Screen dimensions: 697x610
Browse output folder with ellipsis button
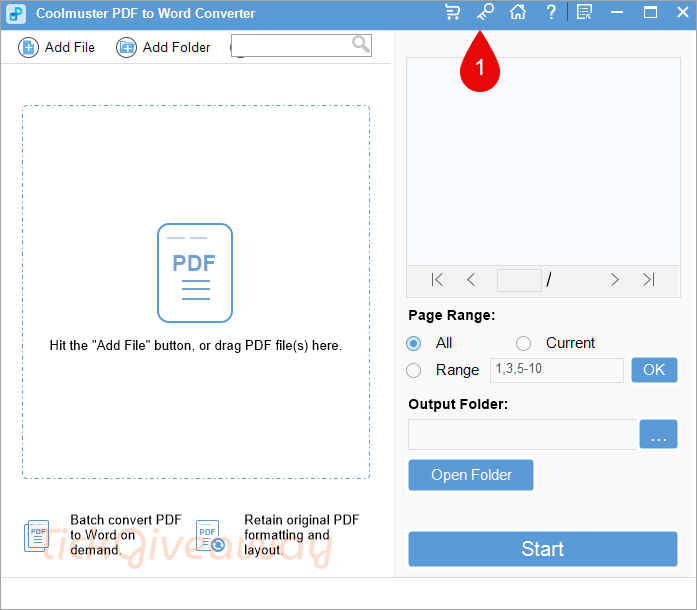click(x=658, y=434)
